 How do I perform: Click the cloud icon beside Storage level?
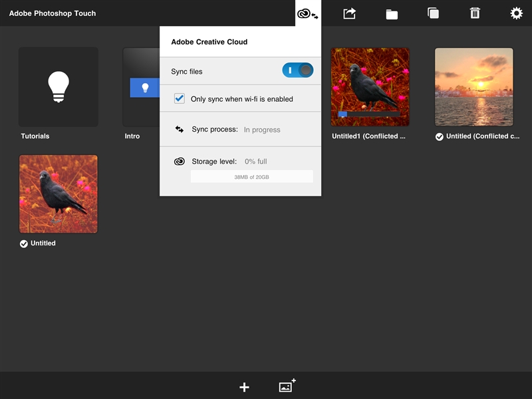coord(180,162)
